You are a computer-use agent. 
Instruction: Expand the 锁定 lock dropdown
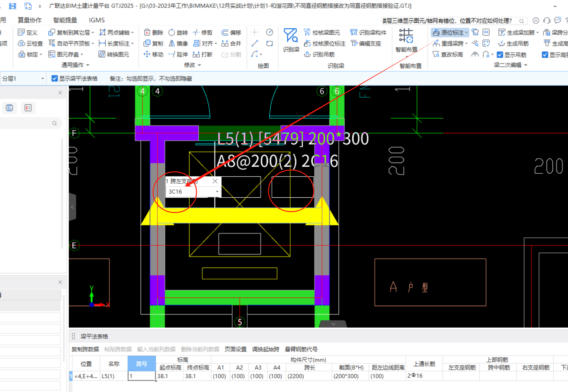41,54
